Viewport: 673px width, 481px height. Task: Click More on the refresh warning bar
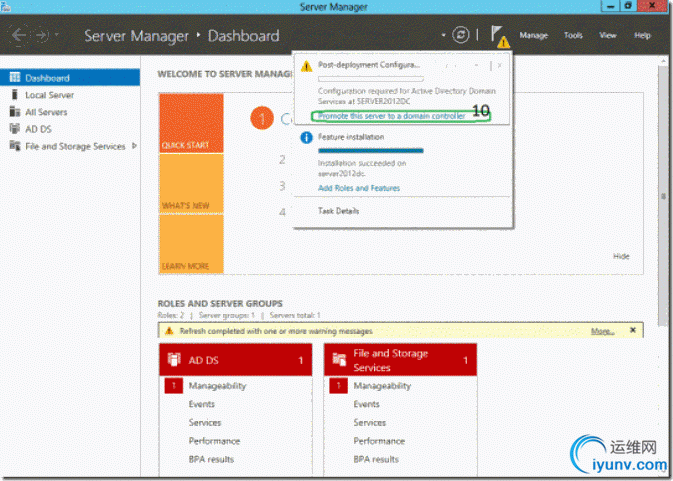[x=602, y=331]
